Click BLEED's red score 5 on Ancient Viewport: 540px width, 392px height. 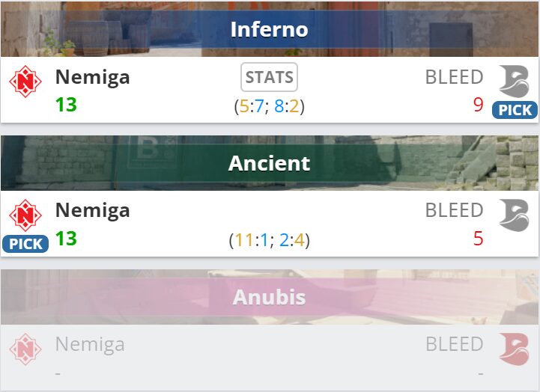pos(478,239)
